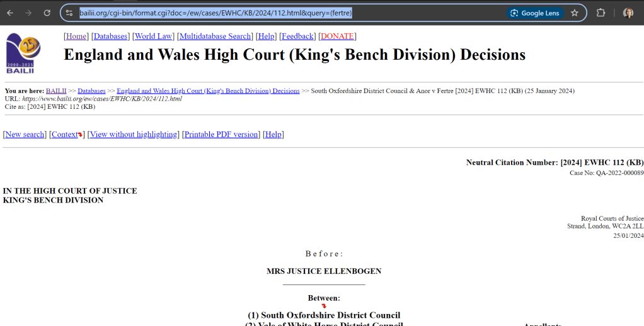The image size is (644, 326).
Task: Open the browser extensions puzzle icon
Action: click(x=601, y=13)
